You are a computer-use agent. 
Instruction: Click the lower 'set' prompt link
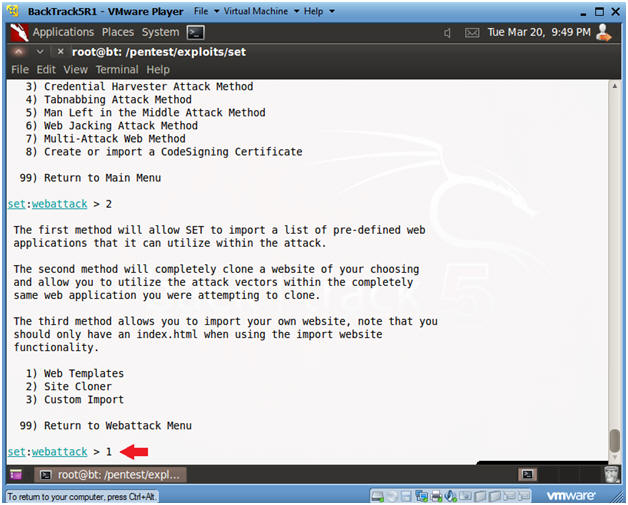(x=16, y=452)
